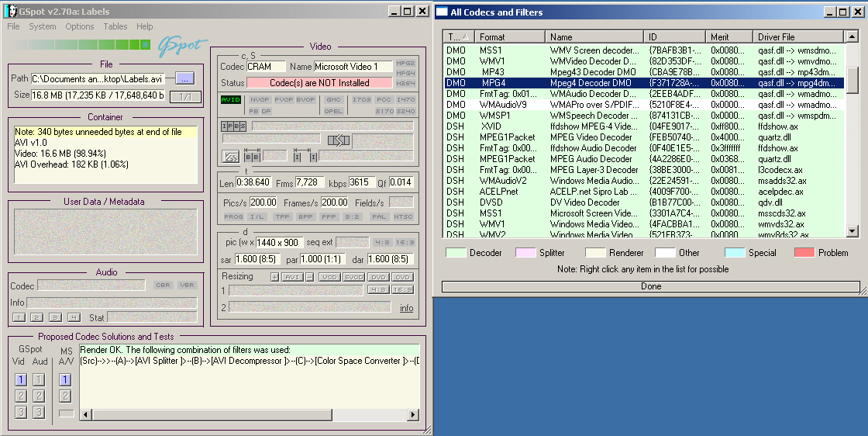
Task: Click the info link in Resizing section
Action: point(406,308)
